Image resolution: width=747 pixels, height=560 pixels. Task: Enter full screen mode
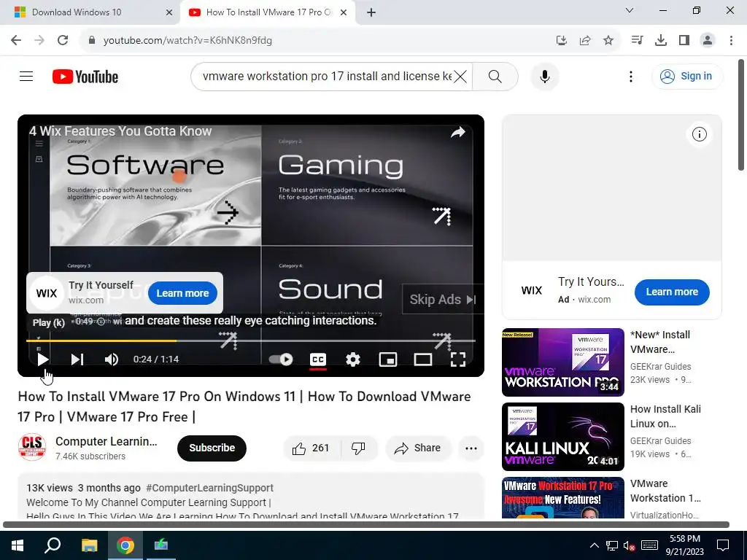coord(458,359)
